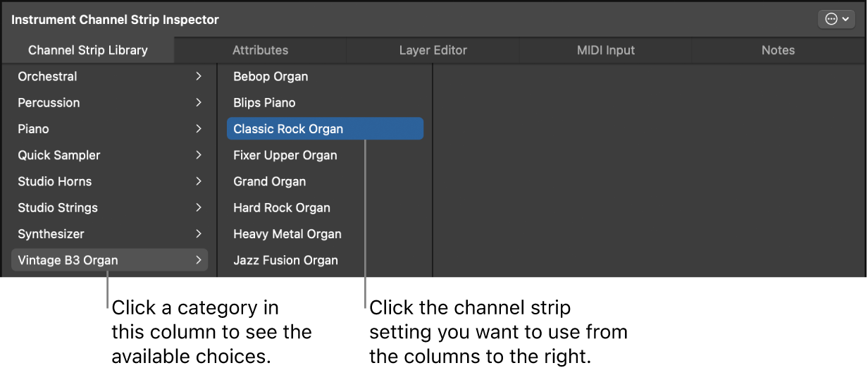This screenshot has height=375, width=868.
Task: Select the Vintage B3 Organ category
Action: point(110,260)
